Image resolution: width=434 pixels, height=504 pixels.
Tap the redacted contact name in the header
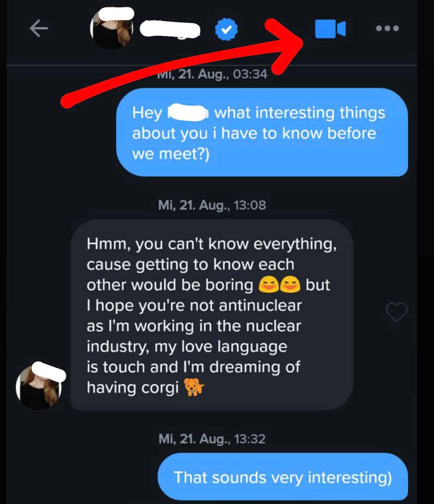pyautogui.click(x=170, y=29)
